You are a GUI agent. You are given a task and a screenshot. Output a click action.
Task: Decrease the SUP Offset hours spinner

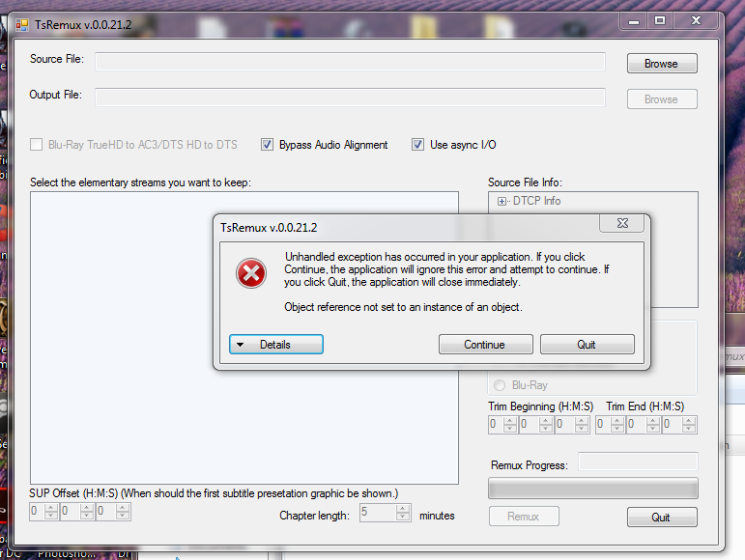tap(51, 516)
